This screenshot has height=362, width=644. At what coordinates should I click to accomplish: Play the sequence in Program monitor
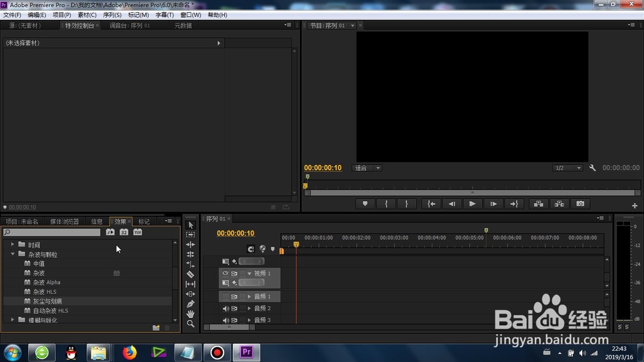coord(472,204)
